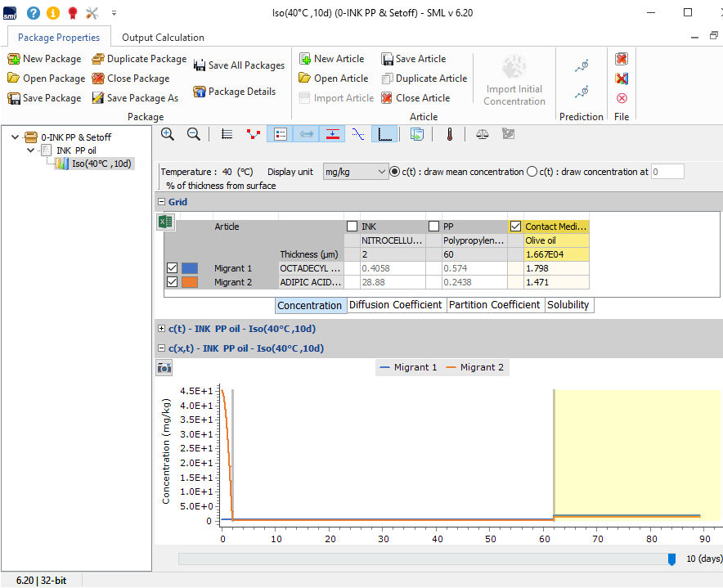Uncheck the Migrant 1 checkbox
Viewport: 723px width, 588px height.
pos(172,268)
